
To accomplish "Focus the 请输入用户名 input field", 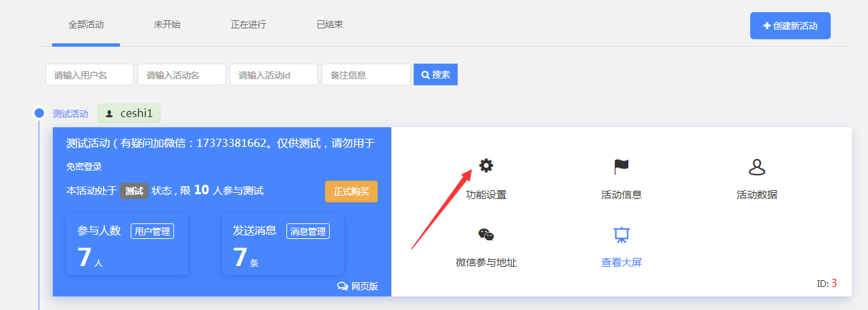I will (89, 74).
